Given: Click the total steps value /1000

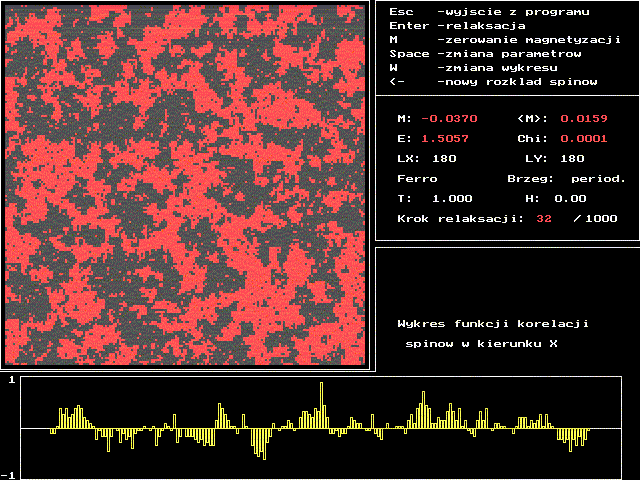Looking at the screenshot, I should pyautogui.click(x=595, y=218).
